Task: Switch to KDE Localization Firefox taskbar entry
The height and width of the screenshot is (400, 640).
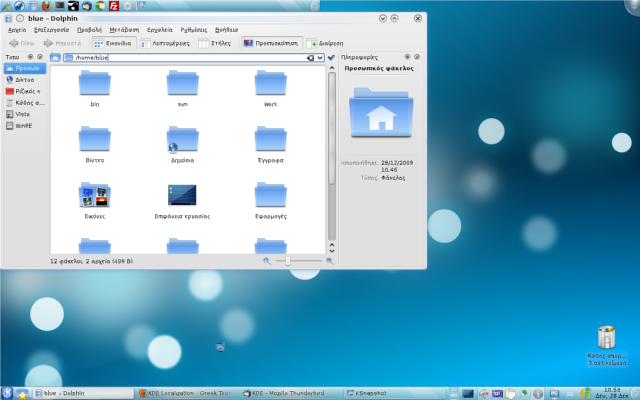Action: coord(186,393)
